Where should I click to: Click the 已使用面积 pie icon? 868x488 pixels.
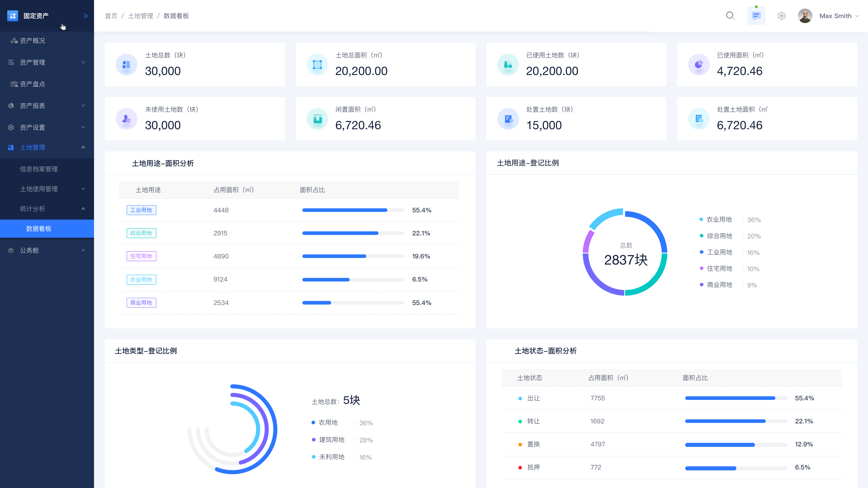pos(698,64)
